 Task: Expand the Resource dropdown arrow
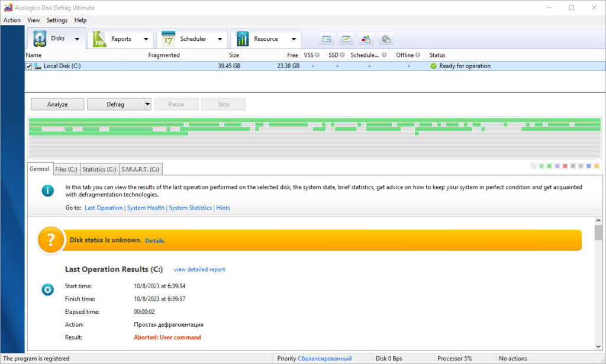pyautogui.click(x=294, y=39)
